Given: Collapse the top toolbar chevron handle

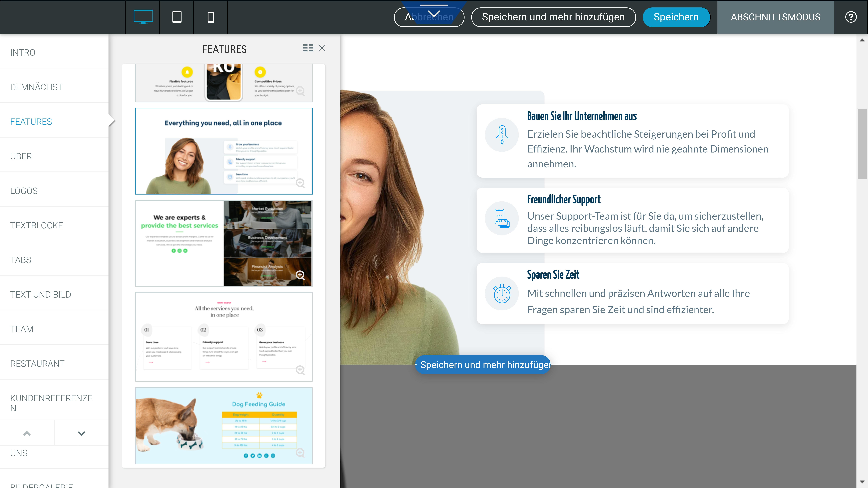Looking at the screenshot, I should (434, 13).
